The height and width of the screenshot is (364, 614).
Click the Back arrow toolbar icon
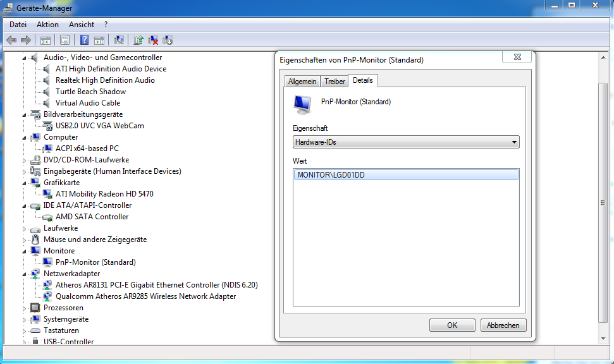[x=12, y=40]
